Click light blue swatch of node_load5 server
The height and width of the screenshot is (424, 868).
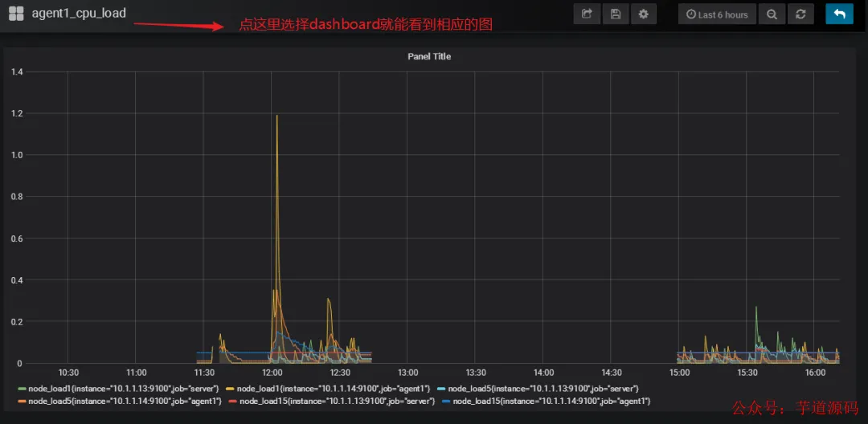point(442,389)
